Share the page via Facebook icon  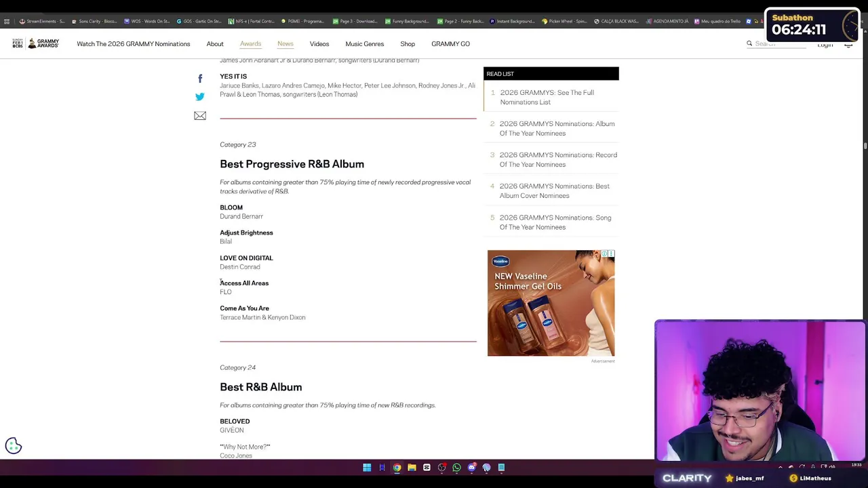click(200, 79)
